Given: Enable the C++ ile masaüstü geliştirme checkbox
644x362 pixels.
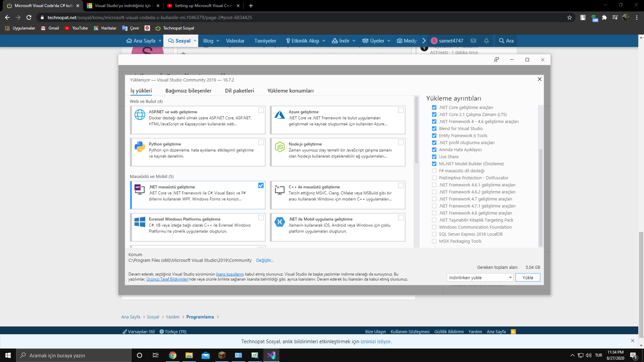Looking at the screenshot, I should pyautogui.click(x=400, y=185).
